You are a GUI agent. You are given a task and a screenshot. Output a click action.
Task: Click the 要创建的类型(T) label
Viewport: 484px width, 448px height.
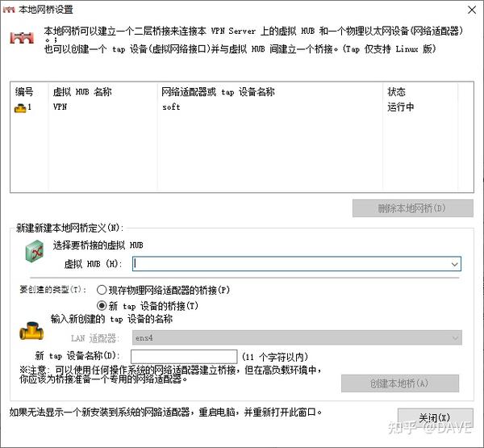pos(53,290)
